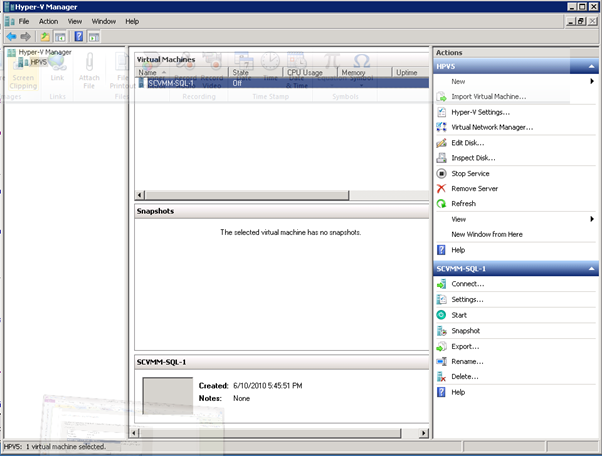Click the Created date value text
Screen dimensions: 602x456
(x=268, y=386)
